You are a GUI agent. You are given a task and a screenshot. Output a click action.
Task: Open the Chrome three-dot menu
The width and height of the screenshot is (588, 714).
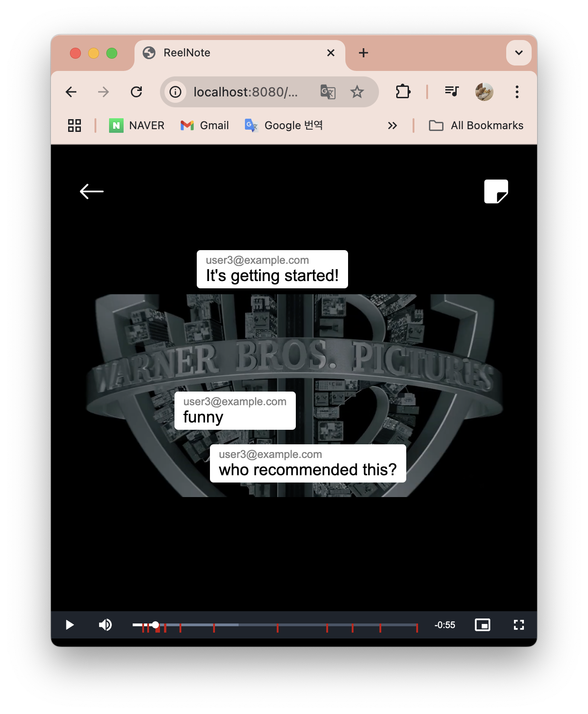(x=517, y=92)
